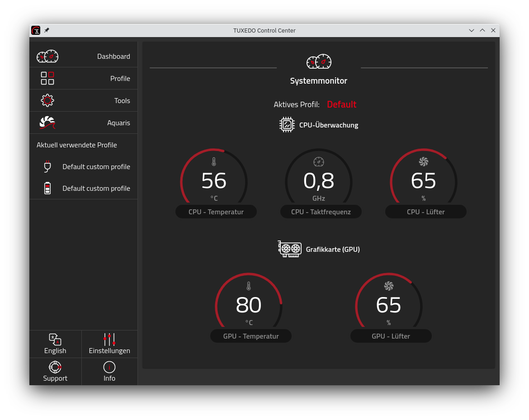This screenshot has height=420, width=529.
Task: Open the Dashboard section
Action: click(x=83, y=57)
